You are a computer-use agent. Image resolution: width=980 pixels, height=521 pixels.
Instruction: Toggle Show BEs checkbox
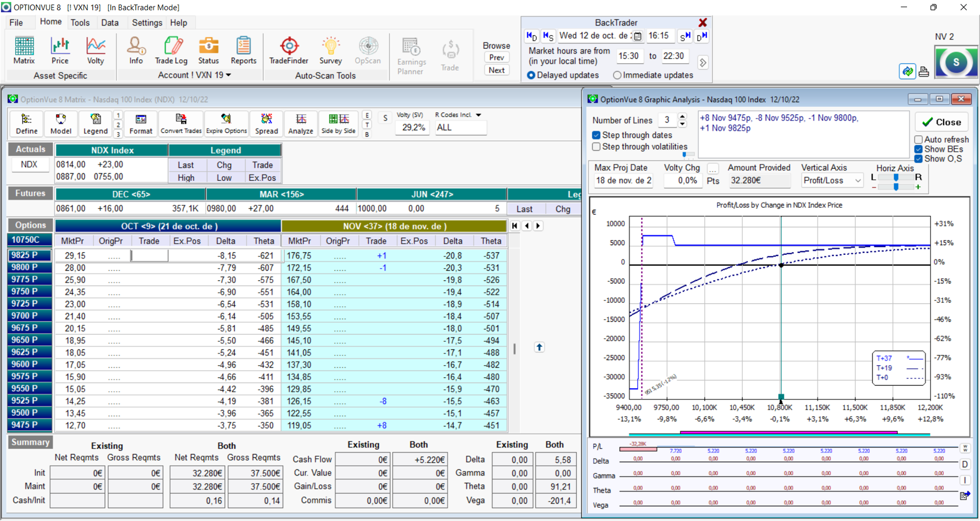tap(919, 149)
